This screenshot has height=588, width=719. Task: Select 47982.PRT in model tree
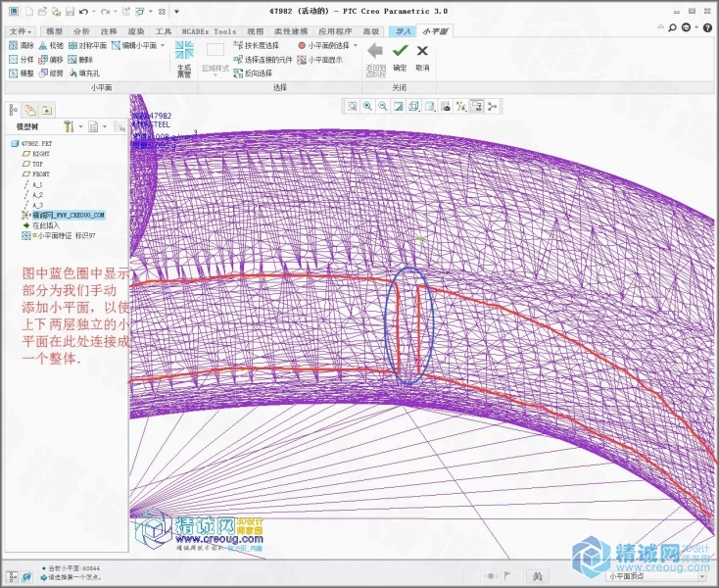pos(31,143)
